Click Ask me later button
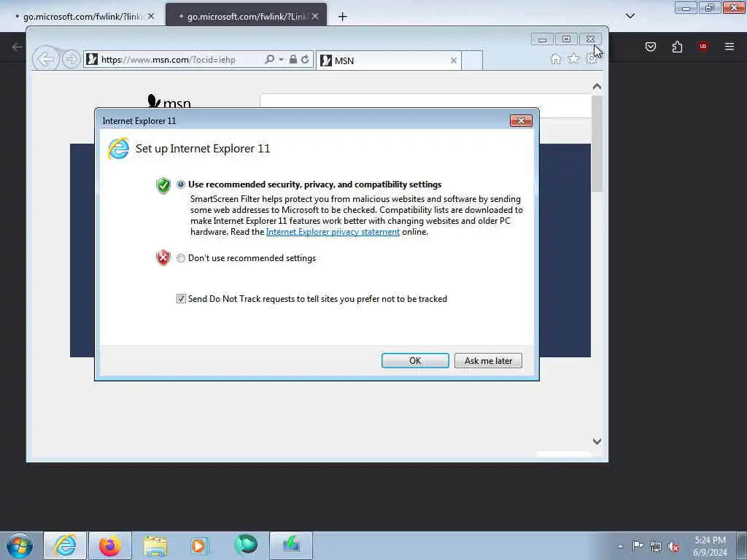 tap(488, 360)
